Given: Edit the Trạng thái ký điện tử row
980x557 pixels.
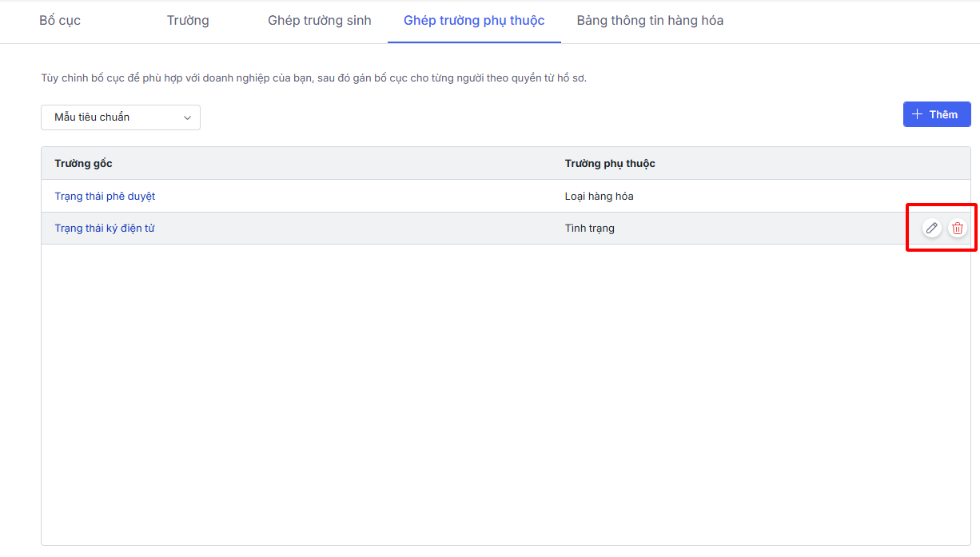Looking at the screenshot, I should (931, 229).
